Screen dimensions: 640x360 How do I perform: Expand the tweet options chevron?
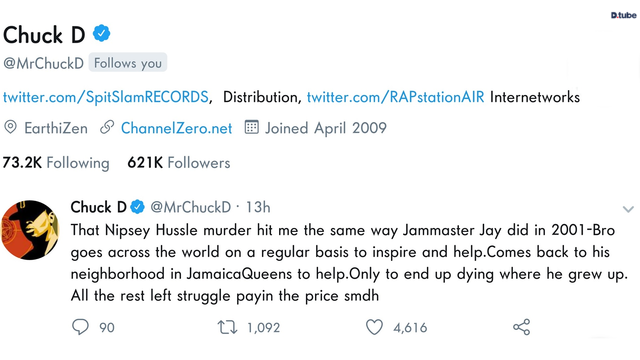[x=628, y=209]
